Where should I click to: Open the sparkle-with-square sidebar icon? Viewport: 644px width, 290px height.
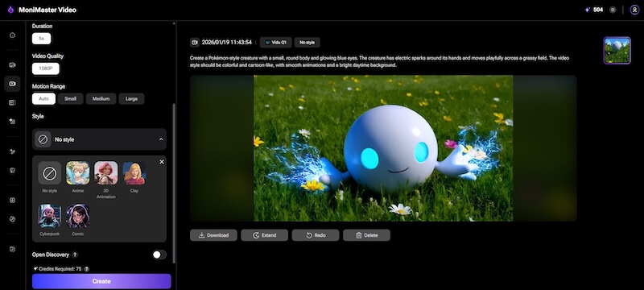coord(12,121)
